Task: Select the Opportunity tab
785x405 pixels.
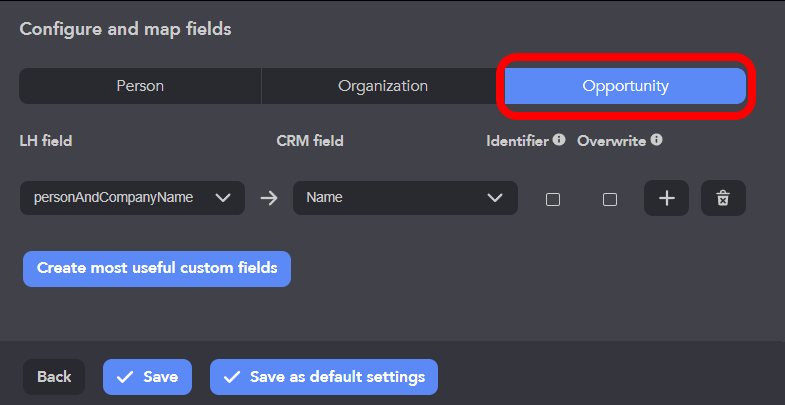Action: click(x=625, y=86)
